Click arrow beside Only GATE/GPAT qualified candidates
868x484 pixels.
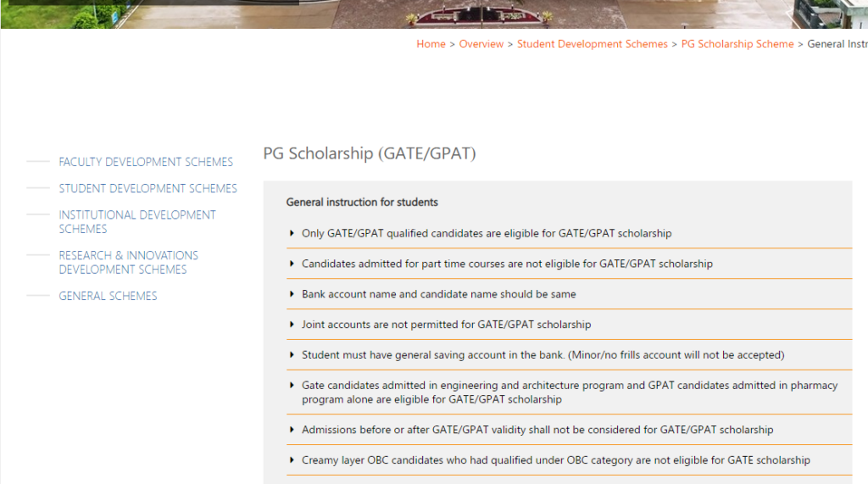coord(292,233)
